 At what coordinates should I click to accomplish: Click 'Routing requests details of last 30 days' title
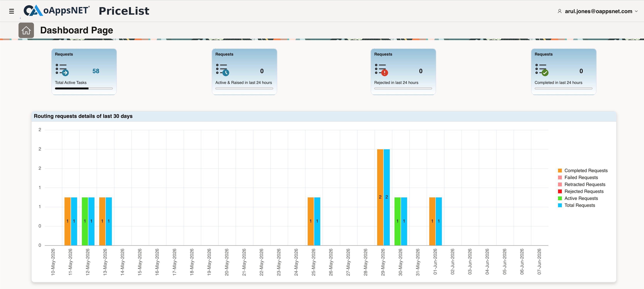83,116
